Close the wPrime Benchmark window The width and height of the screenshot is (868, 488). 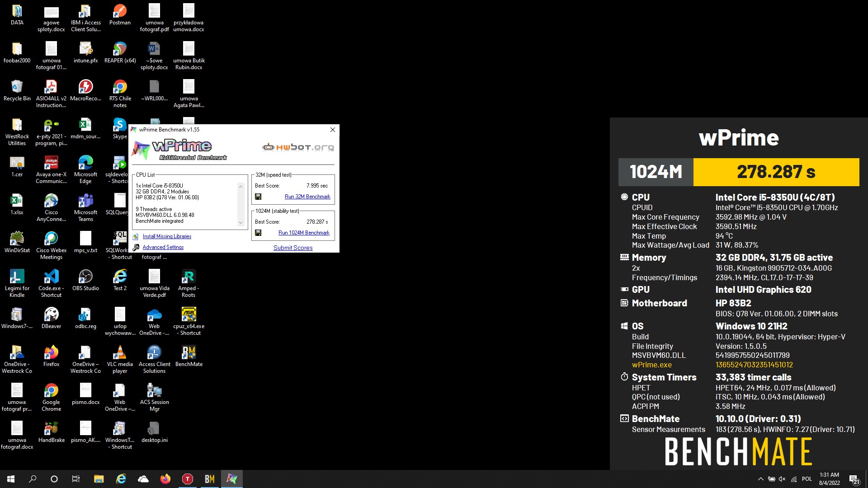click(333, 130)
